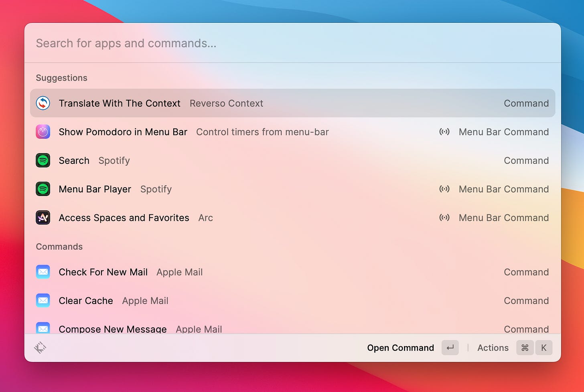584x392 pixels.
Task: Click the Spotify label beside Menu Bar Player
Action: (x=156, y=189)
